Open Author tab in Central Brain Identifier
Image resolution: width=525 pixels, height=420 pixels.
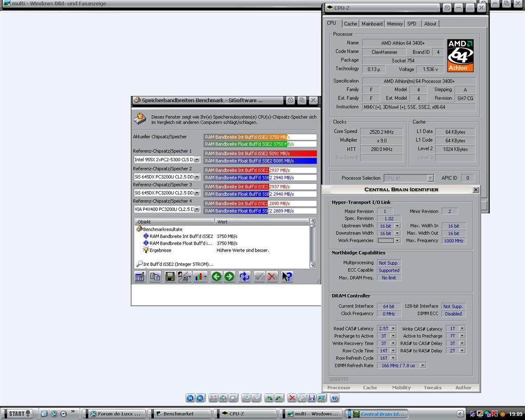pyautogui.click(x=463, y=388)
